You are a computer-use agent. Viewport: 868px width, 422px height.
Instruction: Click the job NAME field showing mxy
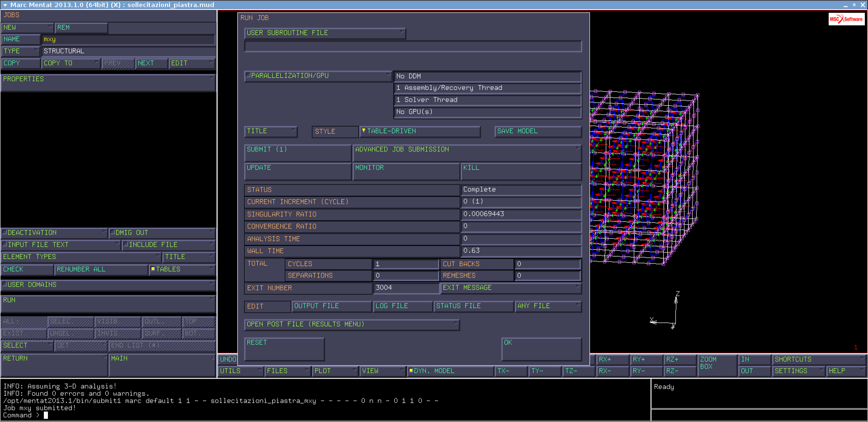(128, 39)
